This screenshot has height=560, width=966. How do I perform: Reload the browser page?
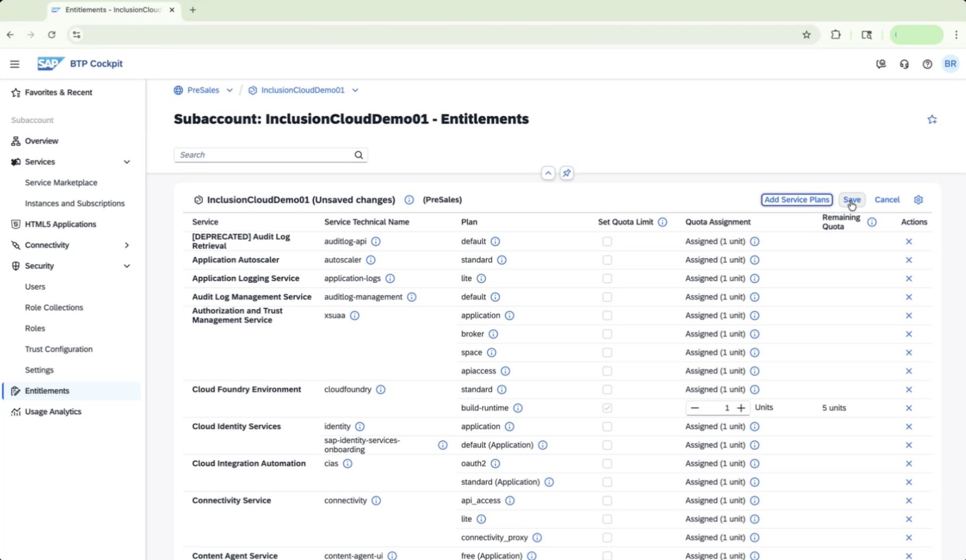[51, 35]
